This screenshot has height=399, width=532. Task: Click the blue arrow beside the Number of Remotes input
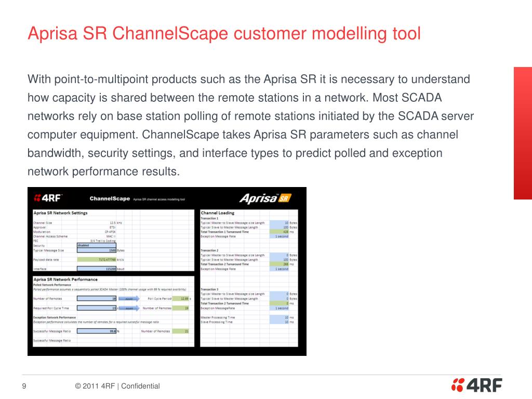click(x=129, y=299)
